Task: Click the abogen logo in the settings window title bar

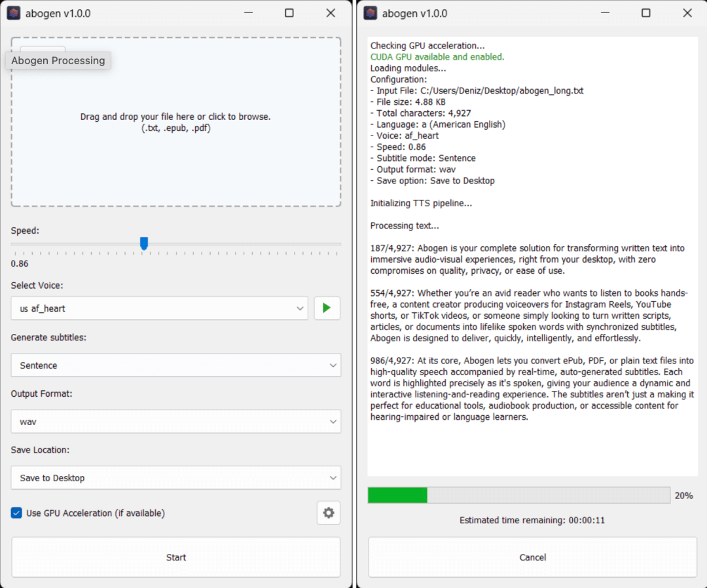Action: [x=14, y=13]
